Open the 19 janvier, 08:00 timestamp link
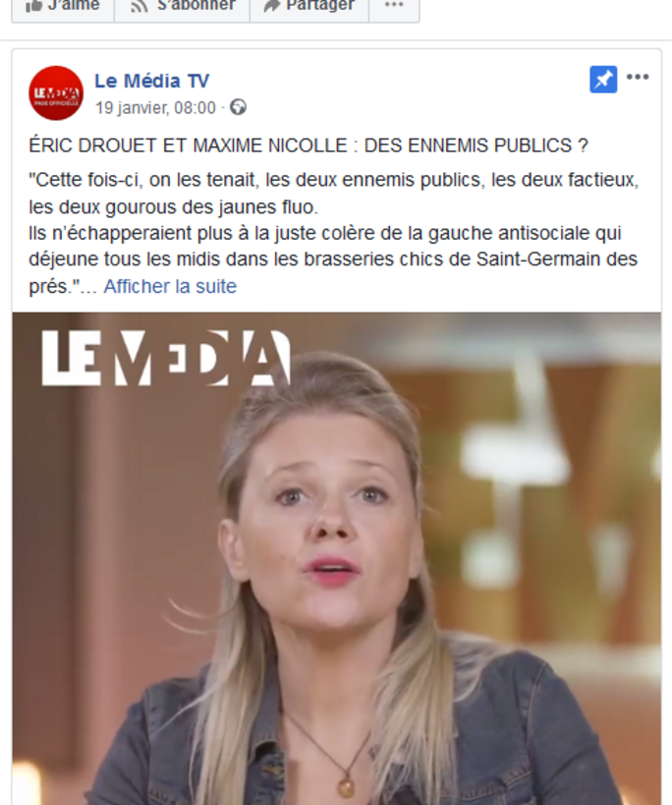672x805 pixels. coord(155,108)
